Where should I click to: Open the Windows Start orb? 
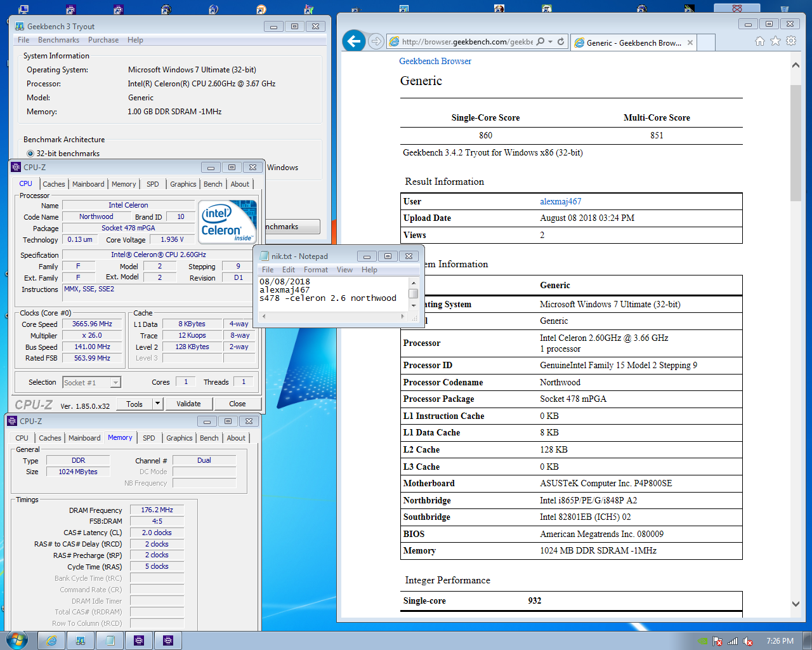16,640
